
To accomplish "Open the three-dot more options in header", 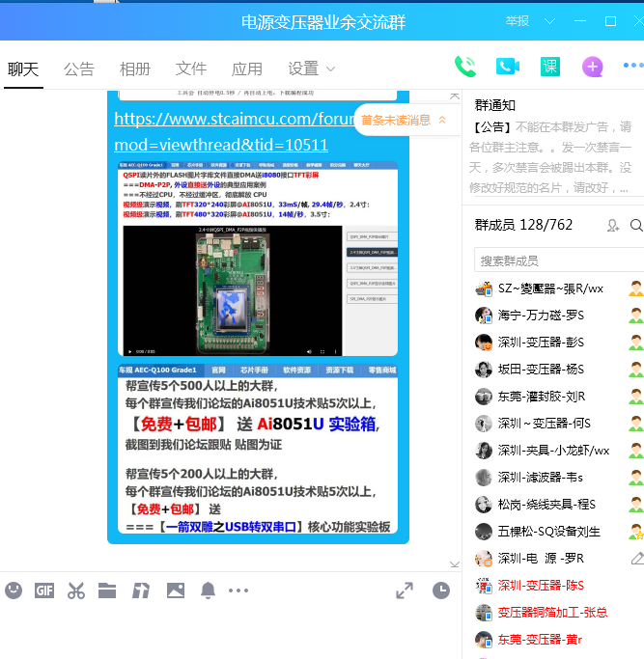I will 633,66.
